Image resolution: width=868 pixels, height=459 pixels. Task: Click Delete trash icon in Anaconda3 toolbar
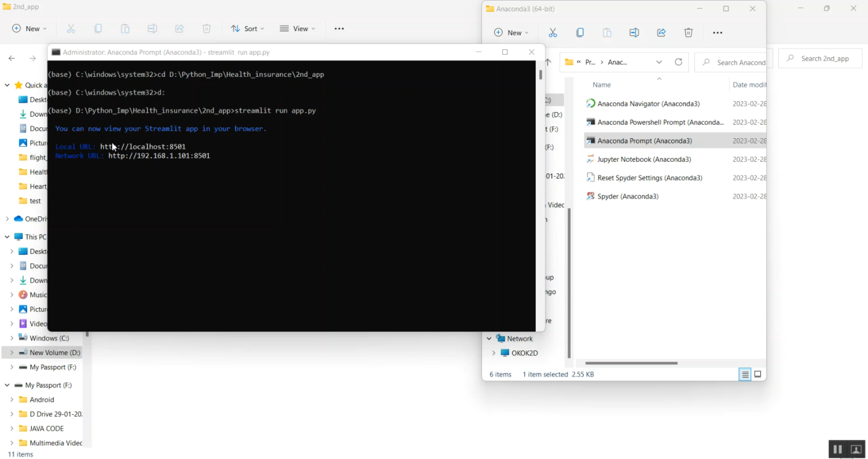688,33
